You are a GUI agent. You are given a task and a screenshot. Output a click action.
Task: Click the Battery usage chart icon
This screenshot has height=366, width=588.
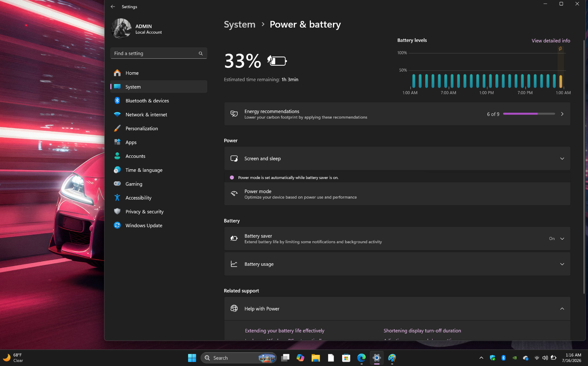click(234, 264)
